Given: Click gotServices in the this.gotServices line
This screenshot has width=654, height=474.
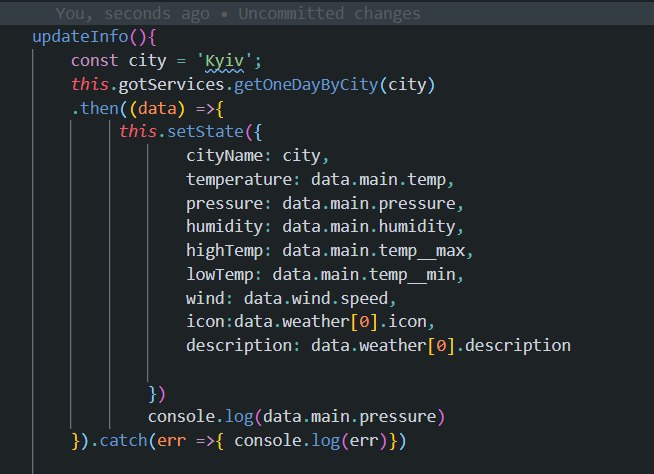Looking at the screenshot, I should click(x=171, y=85).
